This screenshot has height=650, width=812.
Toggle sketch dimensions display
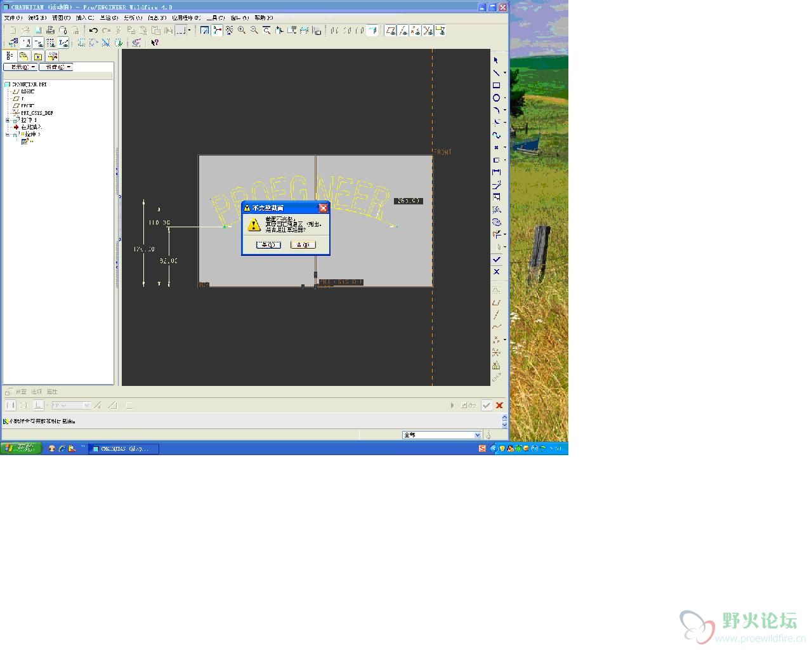point(25,43)
